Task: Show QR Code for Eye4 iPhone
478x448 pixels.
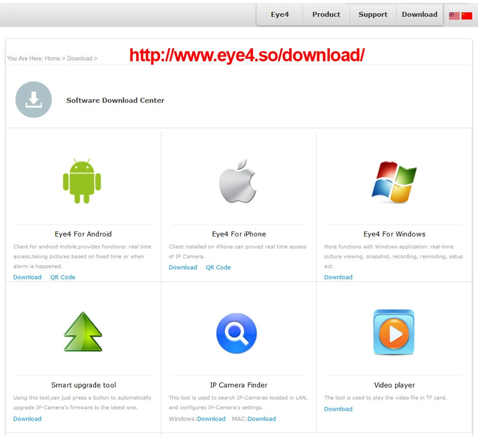Action: click(x=218, y=267)
